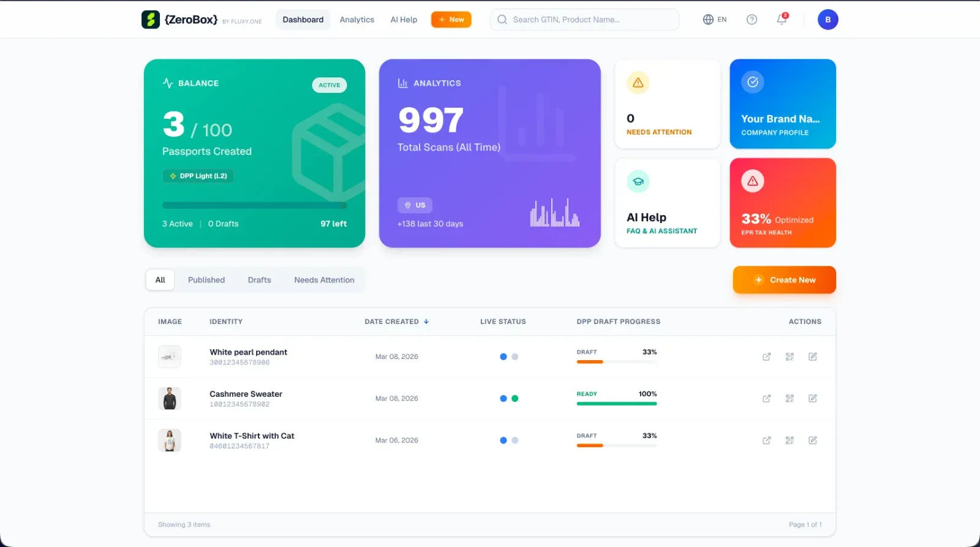
Task: Edit the White T-Shirt with Cat passport
Action: (813, 440)
